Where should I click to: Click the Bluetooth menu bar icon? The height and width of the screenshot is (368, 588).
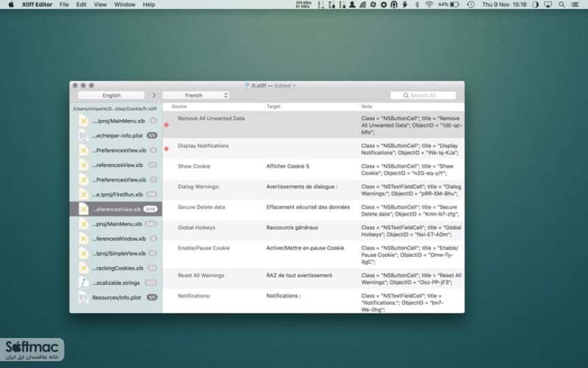coord(417,5)
